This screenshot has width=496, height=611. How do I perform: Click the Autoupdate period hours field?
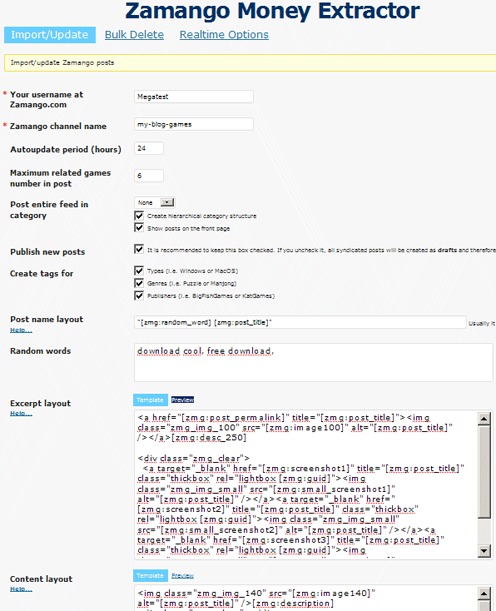click(x=149, y=148)
